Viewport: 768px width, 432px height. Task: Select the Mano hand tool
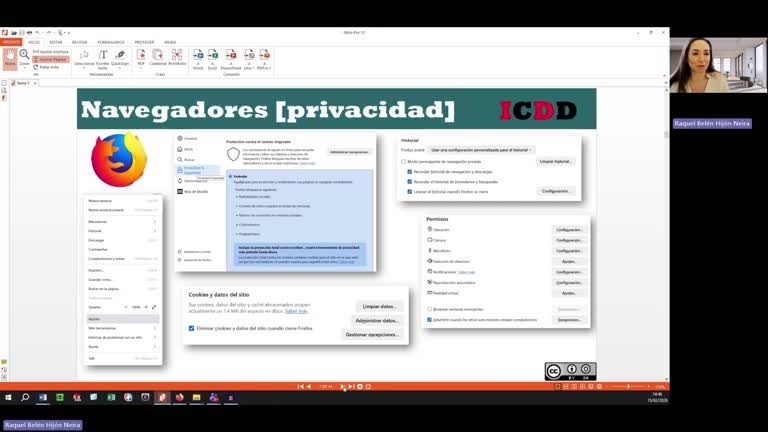coord(10,58)
